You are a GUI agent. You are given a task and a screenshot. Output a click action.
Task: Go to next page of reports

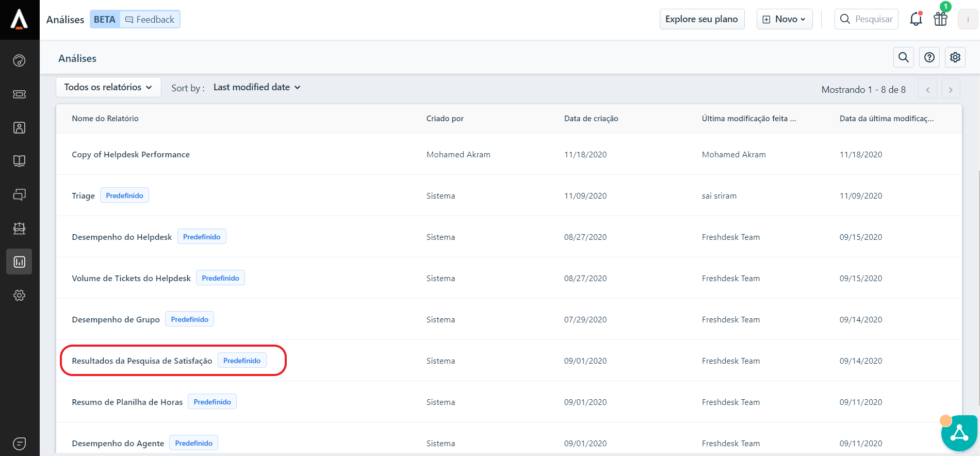click(950, 89)
